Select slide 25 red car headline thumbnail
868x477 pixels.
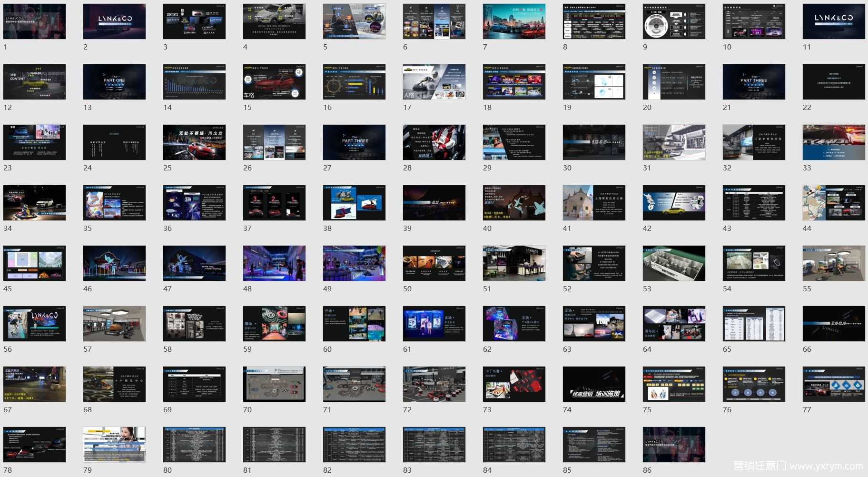[194, 142]
